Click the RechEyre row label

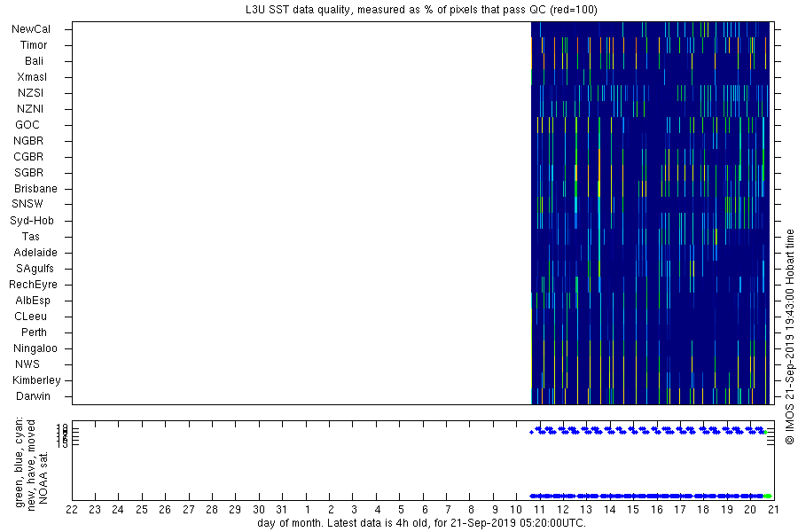33,285
